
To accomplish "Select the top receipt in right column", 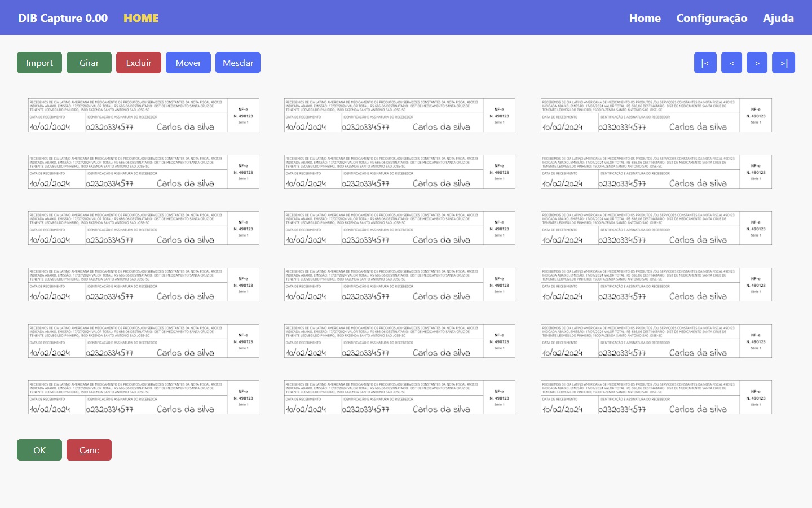I will point(656,115).
